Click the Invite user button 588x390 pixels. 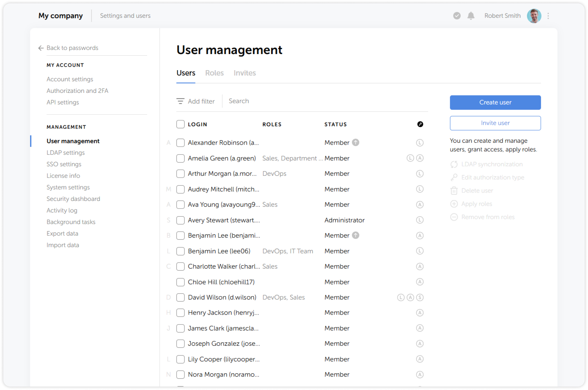[495, 123]
